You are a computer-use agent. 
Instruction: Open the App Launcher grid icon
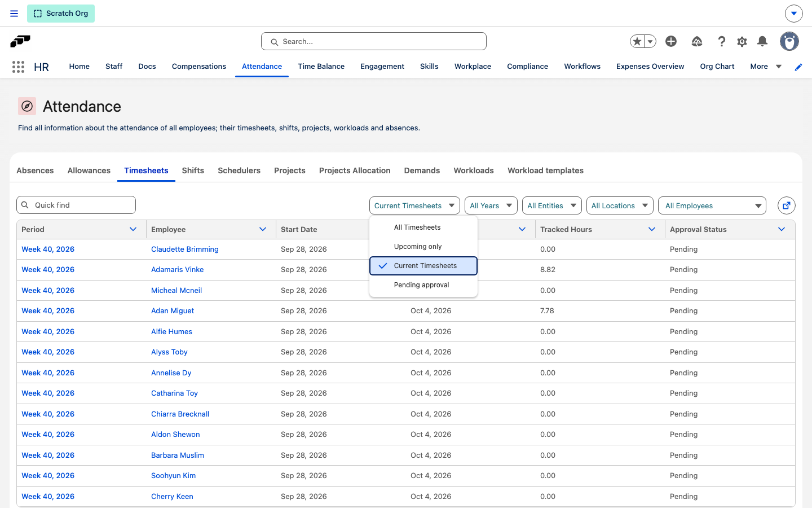pos(18,67)
